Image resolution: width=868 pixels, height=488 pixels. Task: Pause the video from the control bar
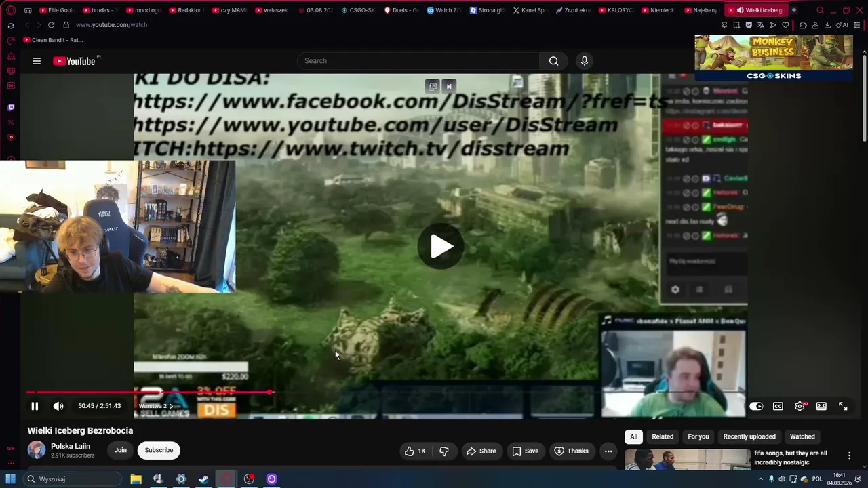35,406
